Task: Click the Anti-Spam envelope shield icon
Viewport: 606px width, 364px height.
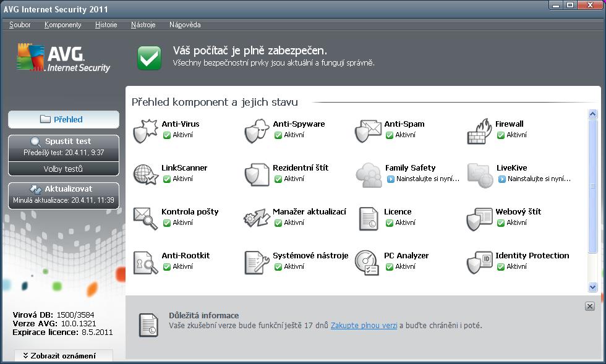Action: pos(368,130)
